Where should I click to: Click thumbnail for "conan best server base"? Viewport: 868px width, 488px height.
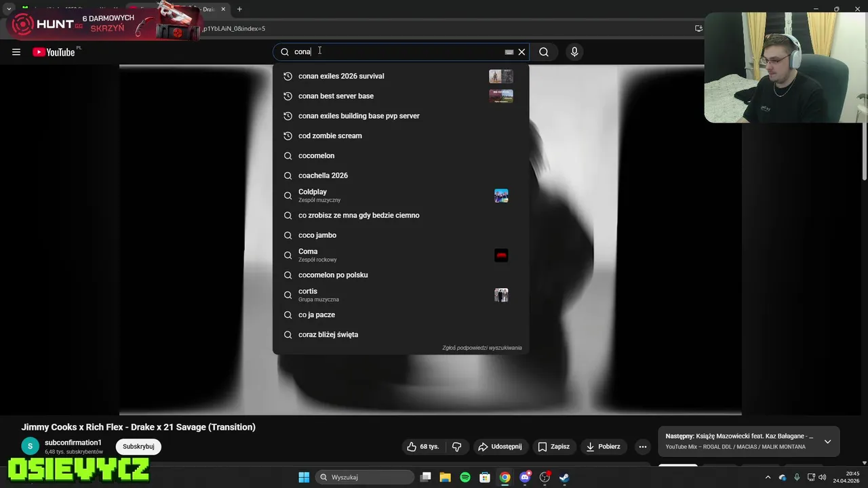coord(501,96)
